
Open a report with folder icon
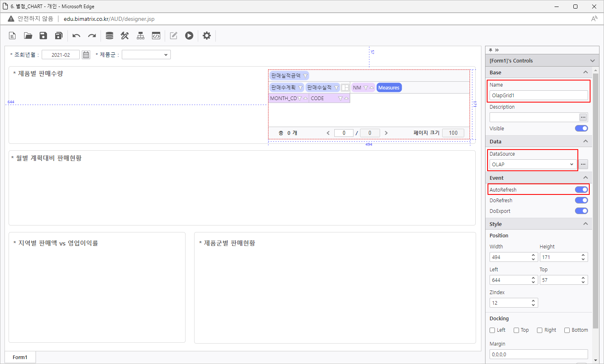click(x=28, y=36)
